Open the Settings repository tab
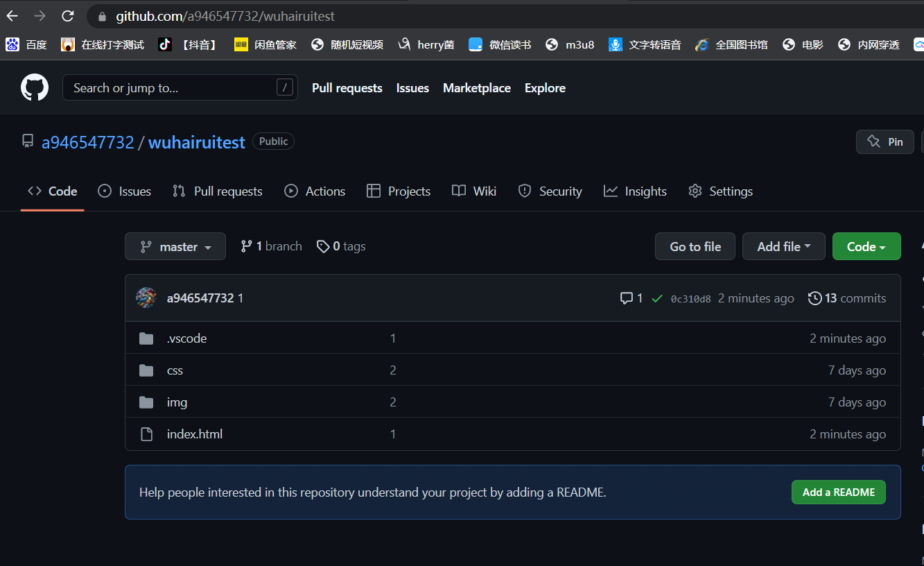 click(x=720, y=191)
